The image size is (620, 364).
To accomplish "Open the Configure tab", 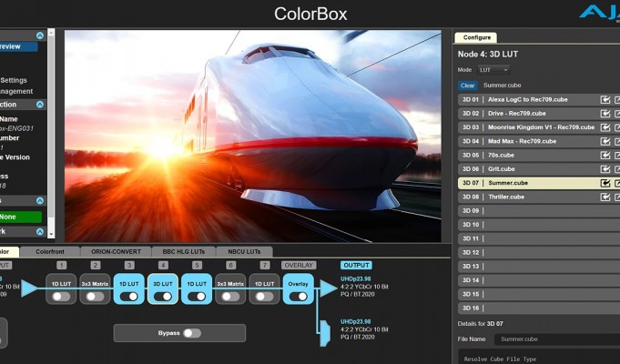I will coord(476,37).
